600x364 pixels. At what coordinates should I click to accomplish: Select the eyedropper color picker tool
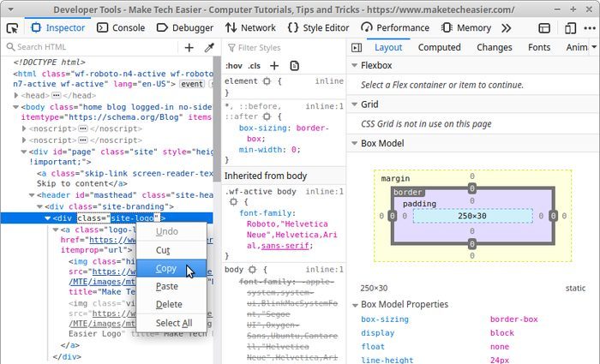[x=209, y=47]
